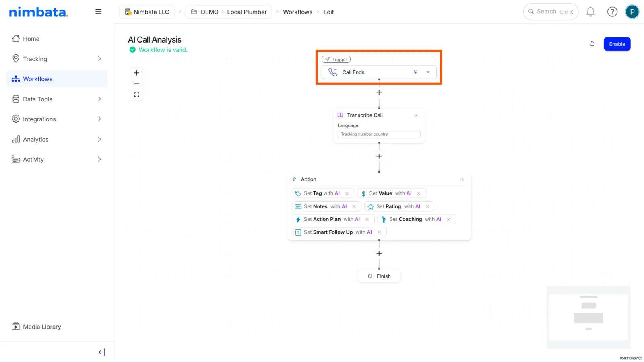Viewport: 644px width, 362px height.
Task: Click the Search box
Action: 551,12
